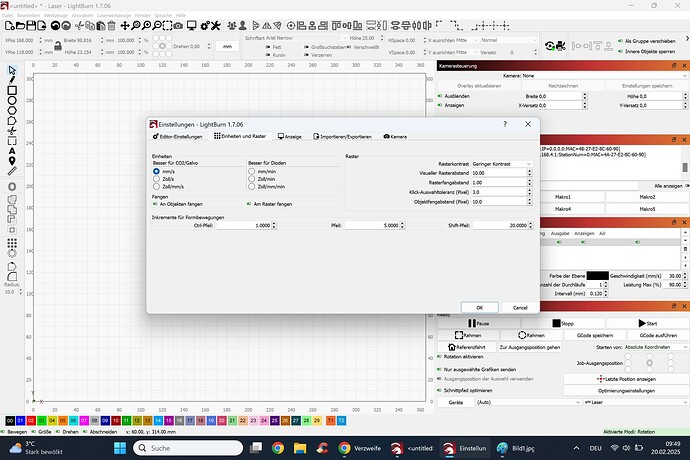Click the Stopp button
The width and height of the screenshot is (690, 460).
563,323
